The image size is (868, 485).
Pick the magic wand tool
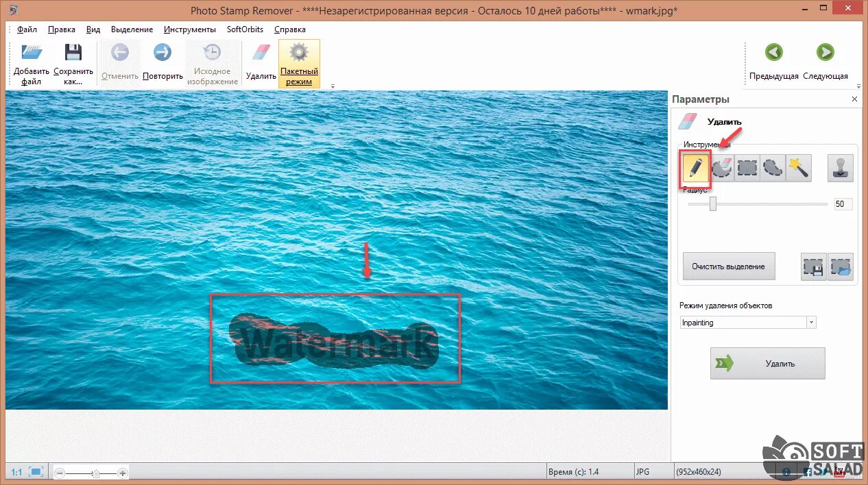[x=799, y=168]
